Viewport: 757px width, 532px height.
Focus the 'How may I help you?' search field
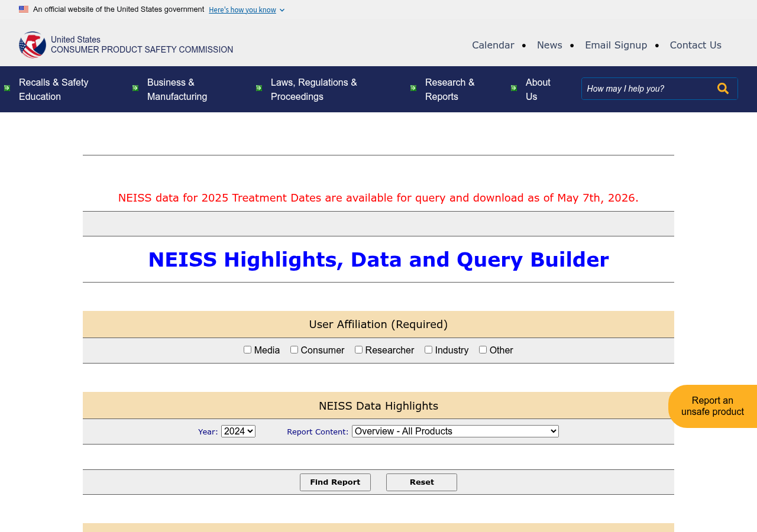coord(648,89)
